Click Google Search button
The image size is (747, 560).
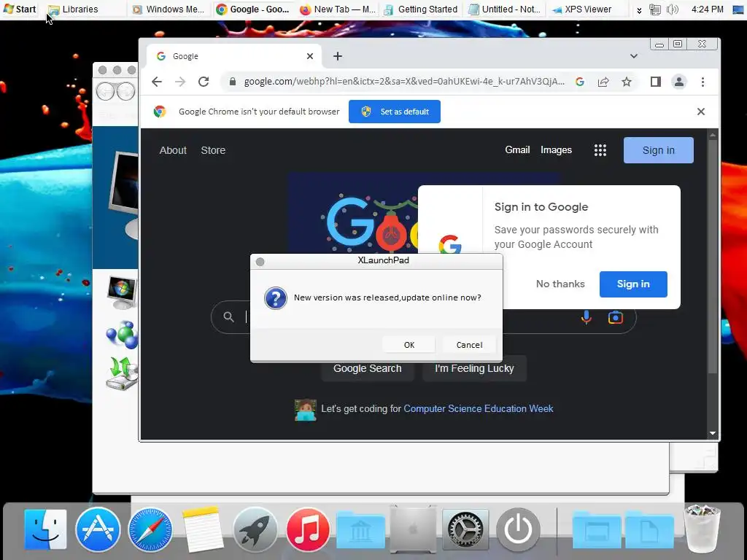(368, 368)
